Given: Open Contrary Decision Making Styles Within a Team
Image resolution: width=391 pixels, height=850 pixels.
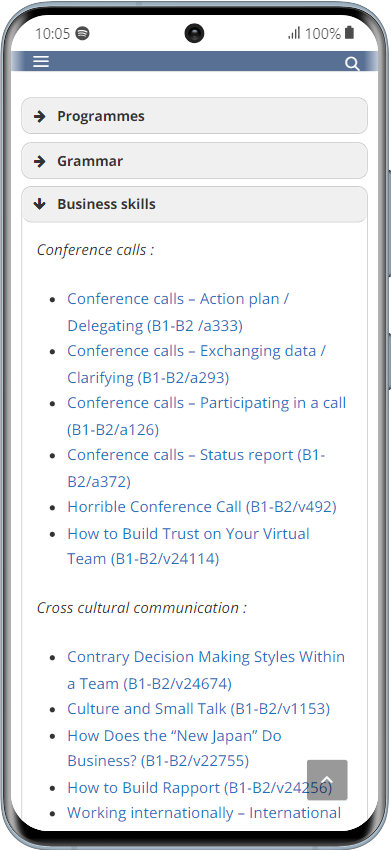Looking at the screenshot, I should click(x=206, y=670).
